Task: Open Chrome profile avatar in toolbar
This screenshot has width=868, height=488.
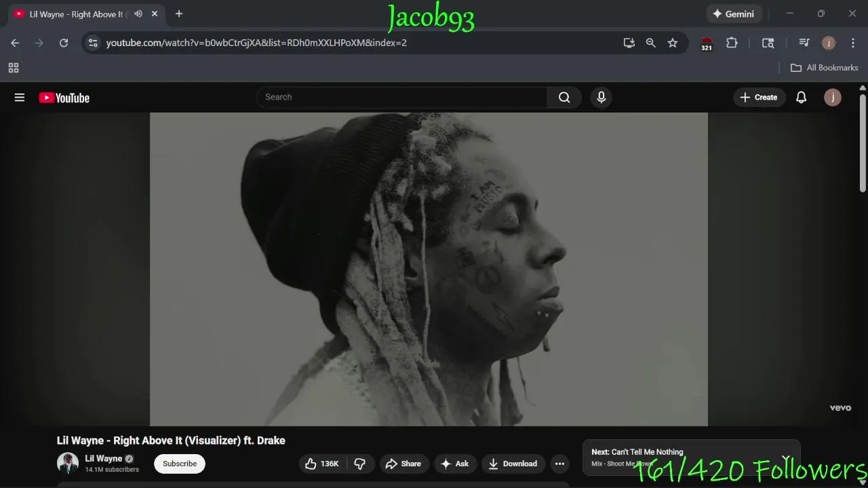Action: (829, 43)
